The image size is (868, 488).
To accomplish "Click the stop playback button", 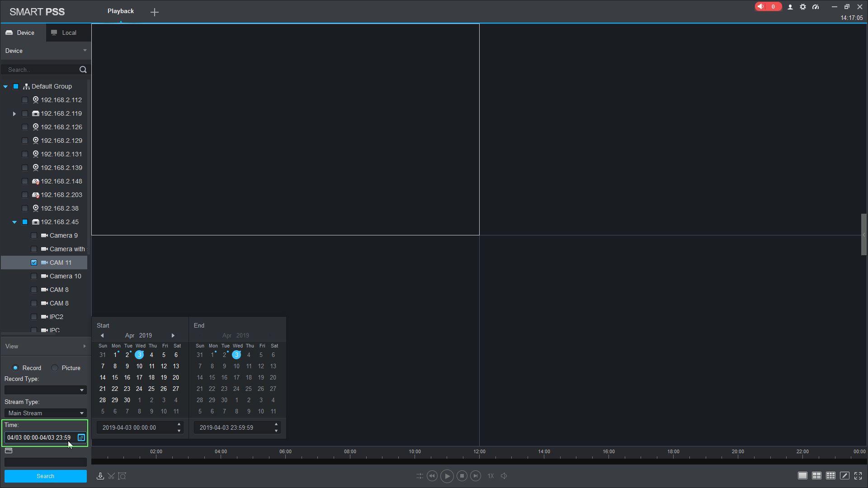I will click(462, 476).
